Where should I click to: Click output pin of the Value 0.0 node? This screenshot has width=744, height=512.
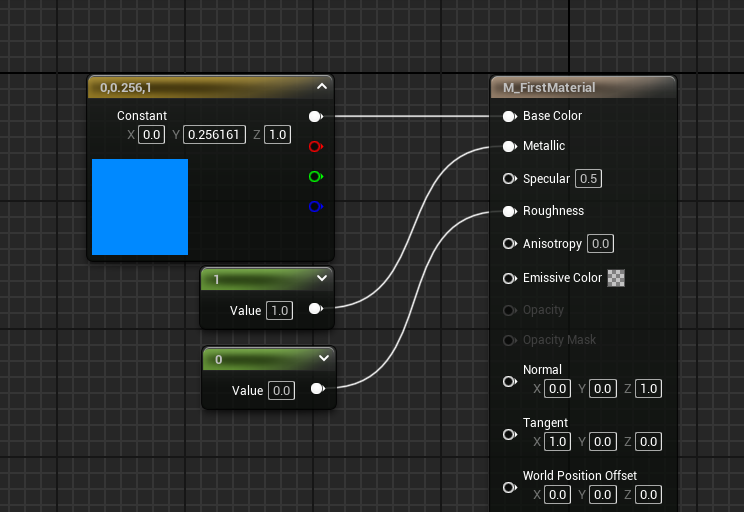(317, 389)
